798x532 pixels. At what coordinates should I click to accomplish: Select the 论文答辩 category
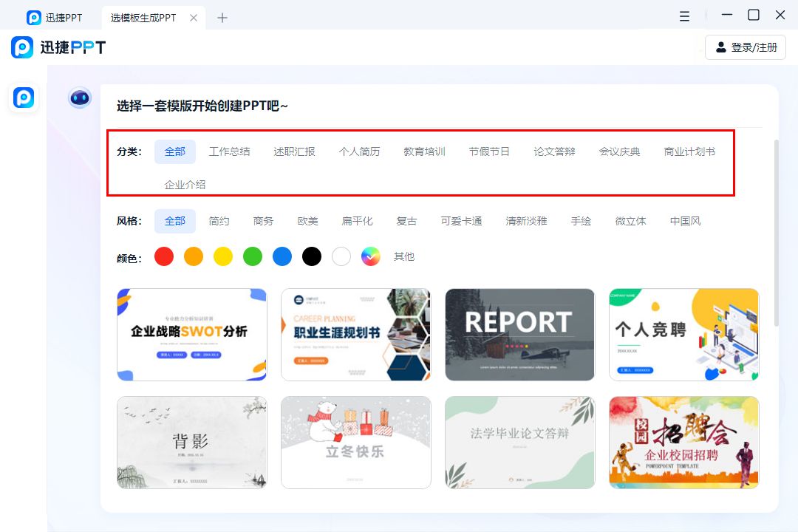pyautogui.click(x=554, y=151)
